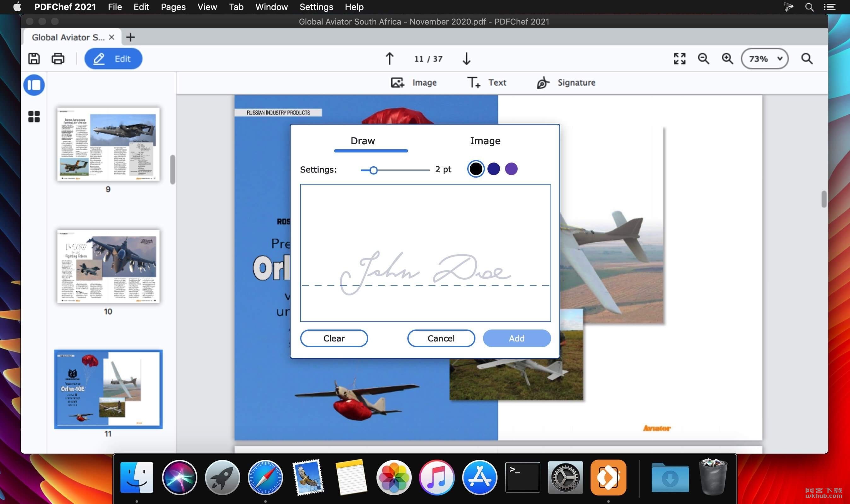Screen dimensions: 850x504
Task: Toggle the sidebar thumbnails panel icon
Action: (x=34, y=85)
